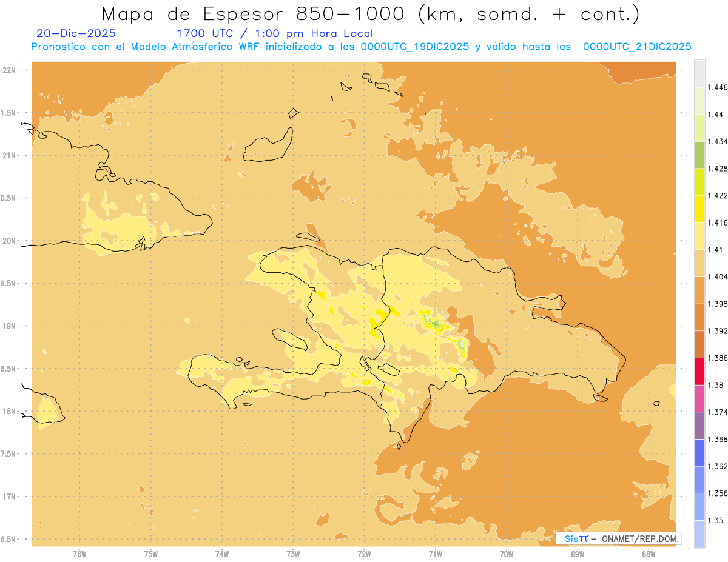Click the latitude label '8.5N'
Screen dimensions: 728x562
9,369
